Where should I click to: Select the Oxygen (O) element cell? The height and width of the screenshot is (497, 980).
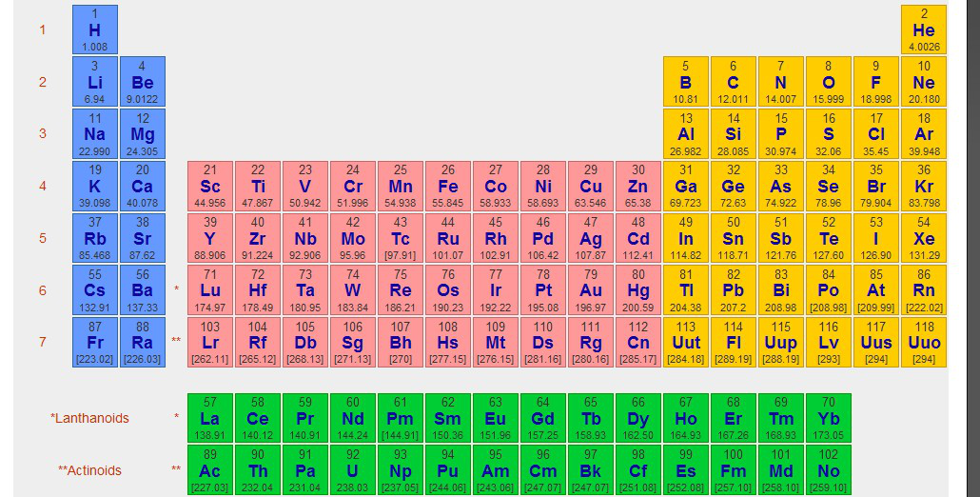[x=829, y=82]
